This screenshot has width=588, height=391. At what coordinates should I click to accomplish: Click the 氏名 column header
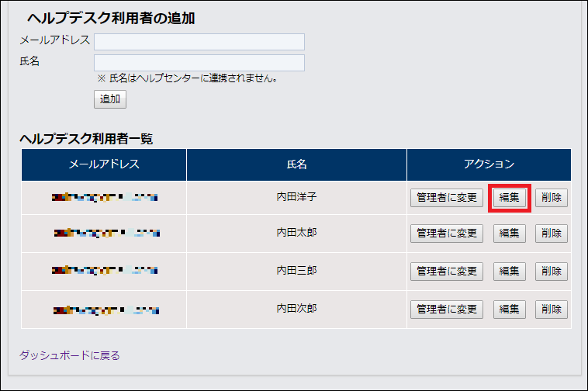pos(296,164)
